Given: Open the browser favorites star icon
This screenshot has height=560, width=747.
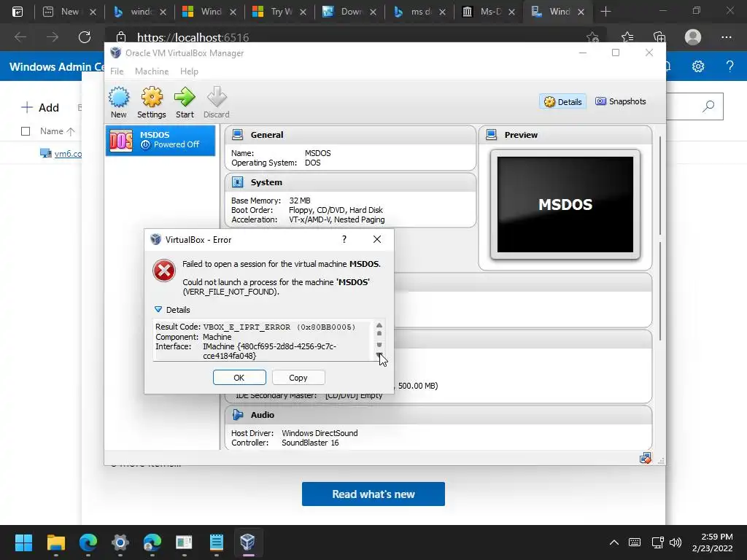Looking at the screenshot, I should pyautogui.click(x=627, y=37).
